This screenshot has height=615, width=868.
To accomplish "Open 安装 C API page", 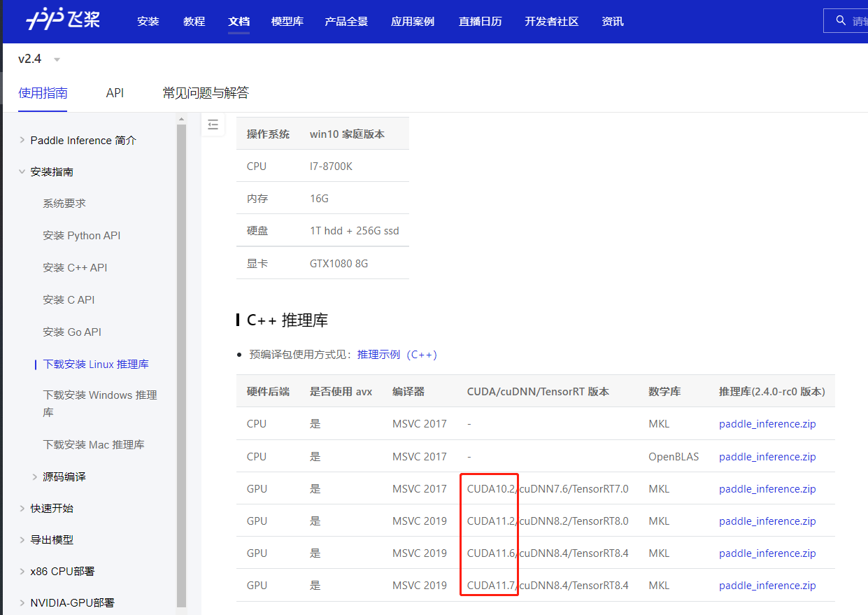I will point(69,299).
